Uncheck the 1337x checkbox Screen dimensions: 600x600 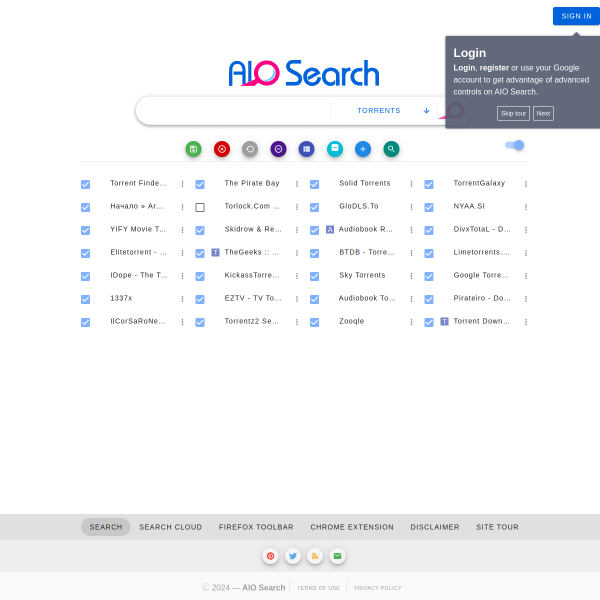pos(85,299)
